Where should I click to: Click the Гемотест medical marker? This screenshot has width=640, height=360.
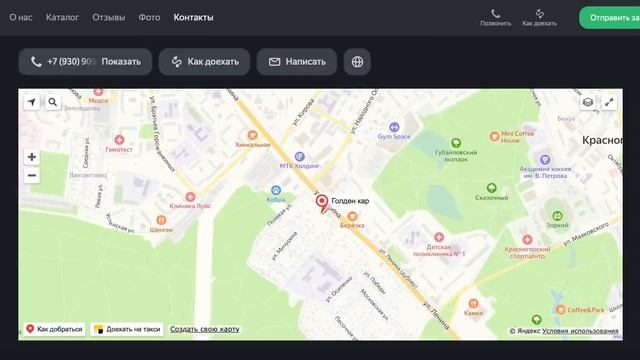coord(119,140)
